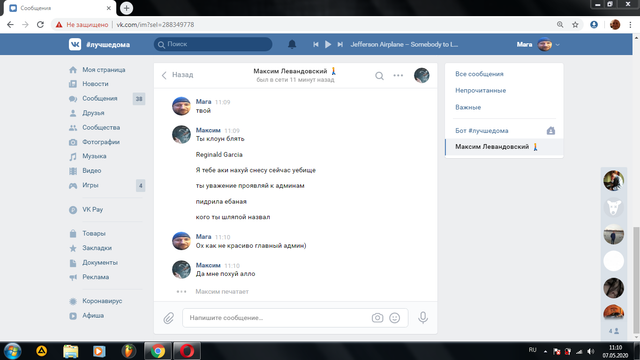Open first friend avatar in quick chat sidebar

click(613, 180)
